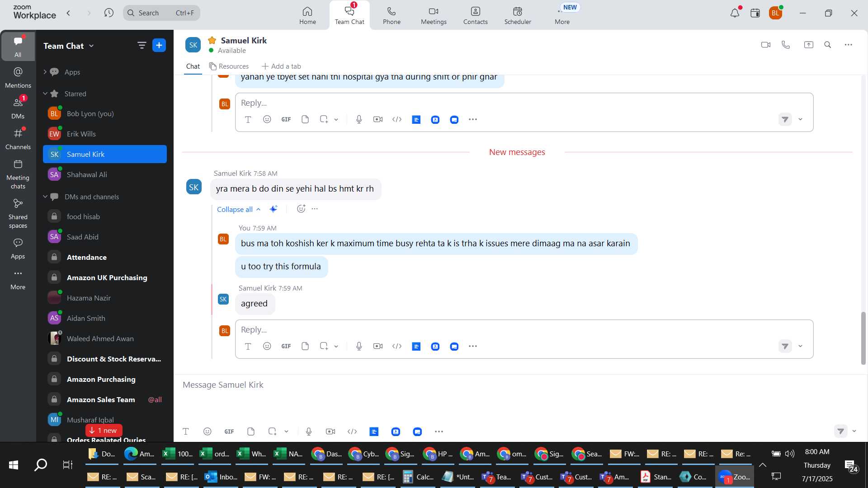Viewport: 868px width, 488px height.
Task: Open screenshot dropdown arrow in main composer
Action: (x=286, y=432)
